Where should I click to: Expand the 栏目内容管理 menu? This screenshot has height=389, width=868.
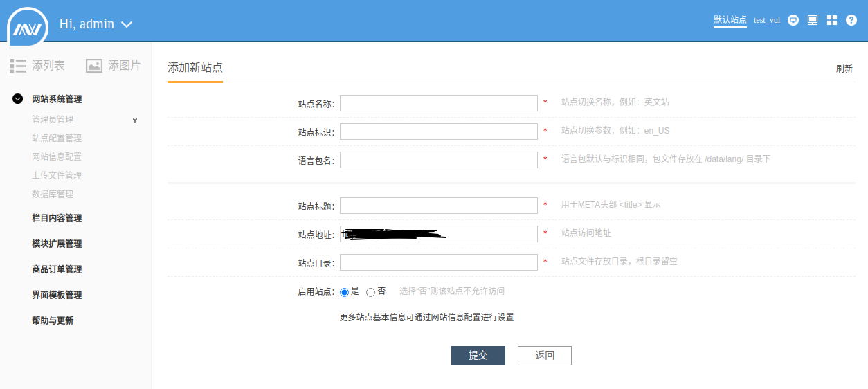tap(57, 218)
